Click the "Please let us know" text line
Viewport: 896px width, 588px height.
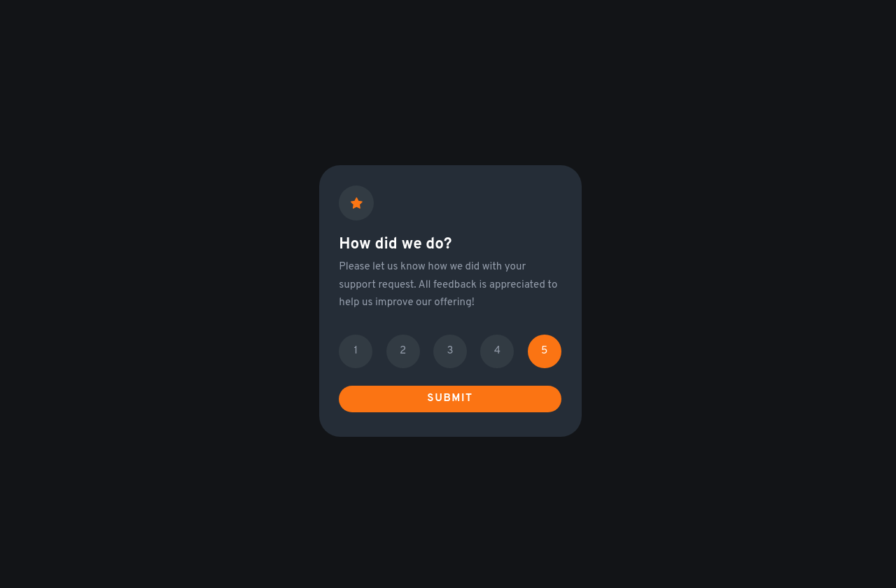point(433,267)
